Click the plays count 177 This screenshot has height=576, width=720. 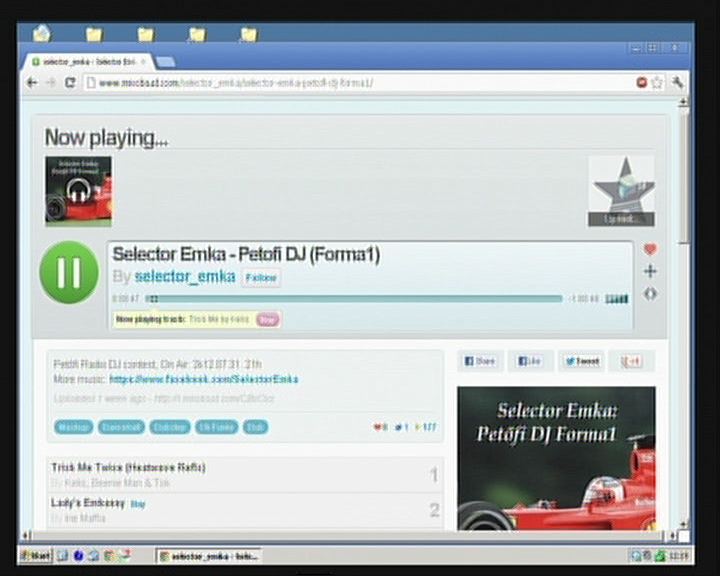[x=425, y=428]
